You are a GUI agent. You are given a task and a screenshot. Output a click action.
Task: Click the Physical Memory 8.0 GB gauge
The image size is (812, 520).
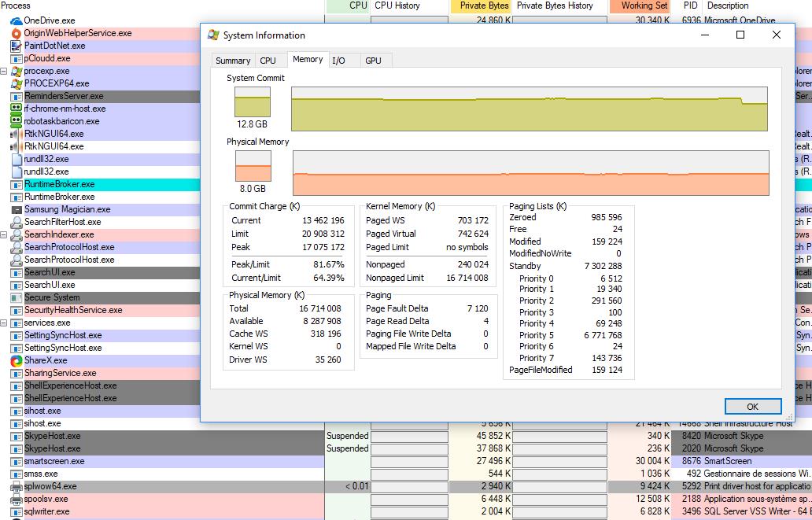tap(253, 166)
